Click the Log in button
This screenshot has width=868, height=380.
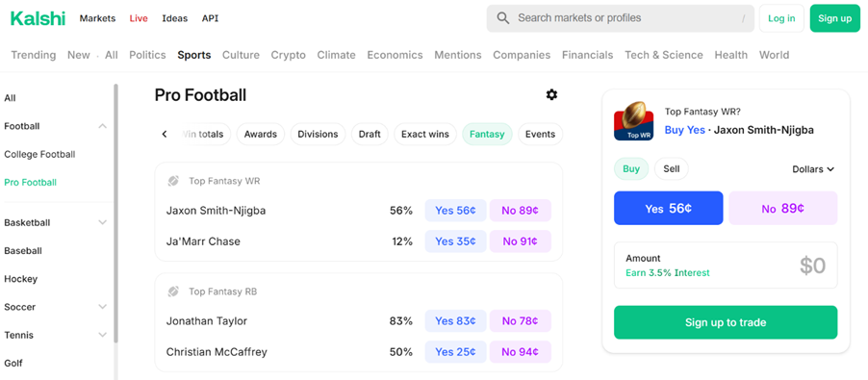pyautogui.click(x=781, y=18)
